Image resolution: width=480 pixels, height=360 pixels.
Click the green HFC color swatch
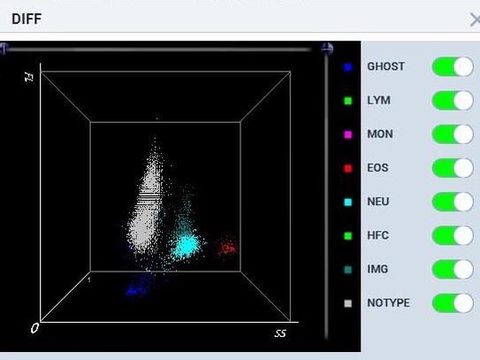click(x=348, y=236)
